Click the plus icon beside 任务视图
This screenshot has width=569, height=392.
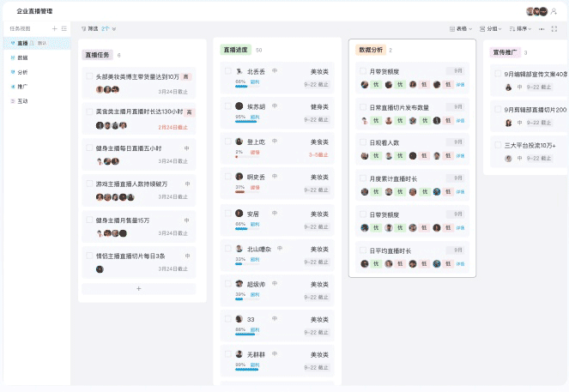[55, 28]
